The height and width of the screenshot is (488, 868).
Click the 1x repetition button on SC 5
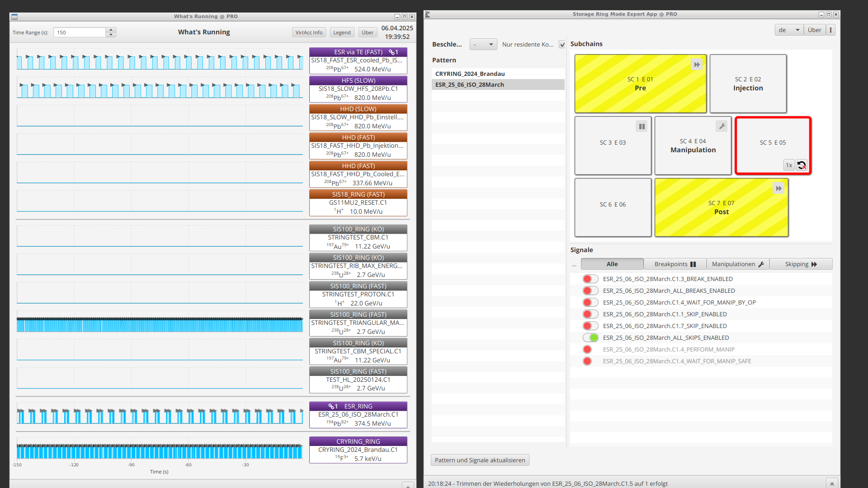789,165
